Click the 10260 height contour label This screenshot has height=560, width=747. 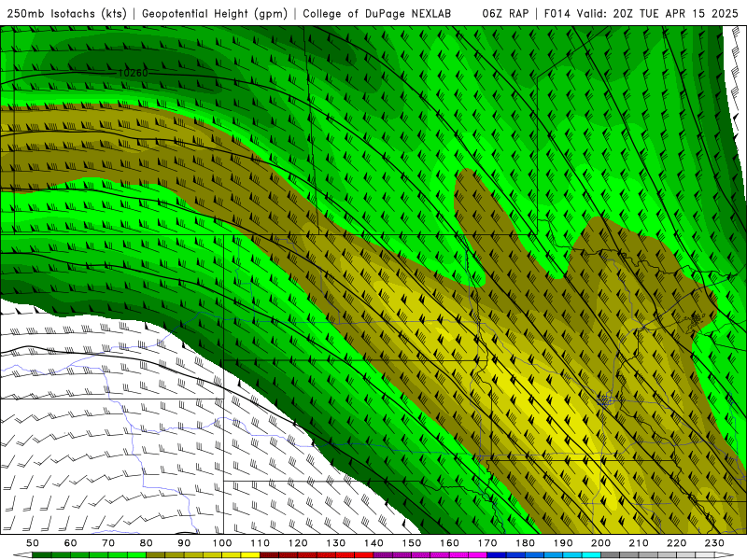pos(133,73)
